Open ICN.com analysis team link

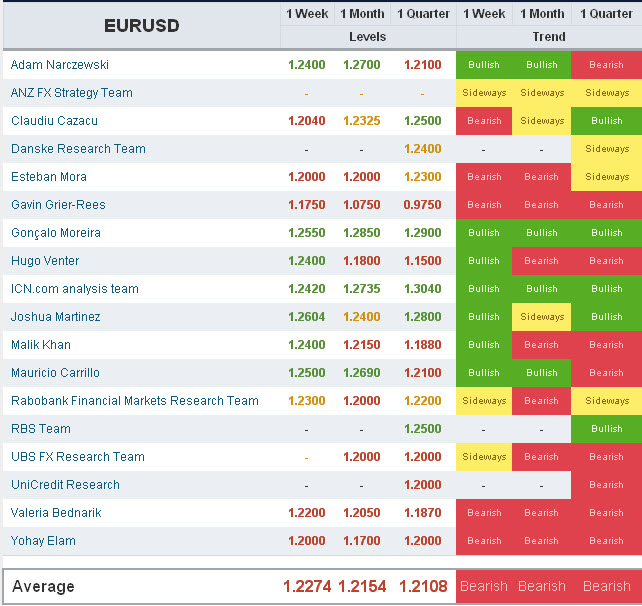(75, 289)
